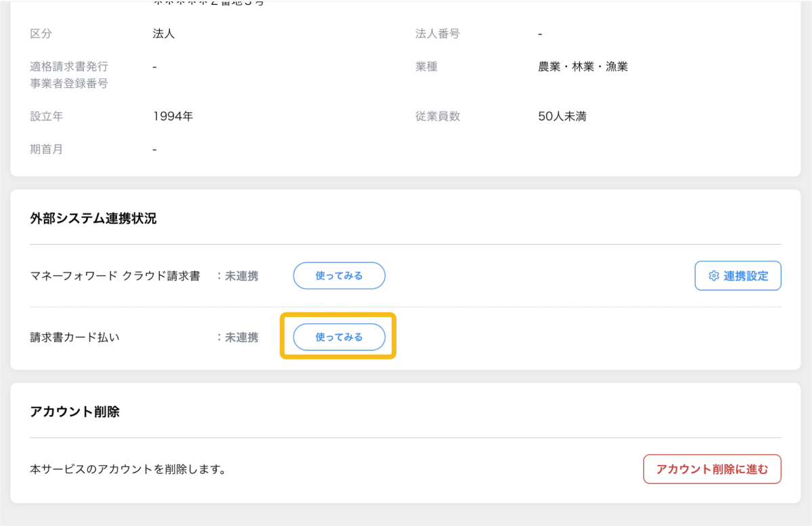Click the 適格請求書発行事業者登録番号 field label
The height and width of the screenshot is (526, 812).
coord(69,75)
